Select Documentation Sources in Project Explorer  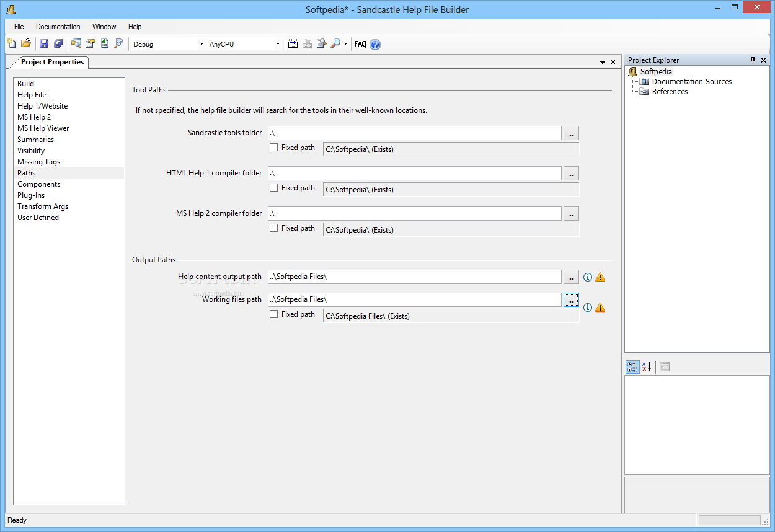click(x=692, y=82)
